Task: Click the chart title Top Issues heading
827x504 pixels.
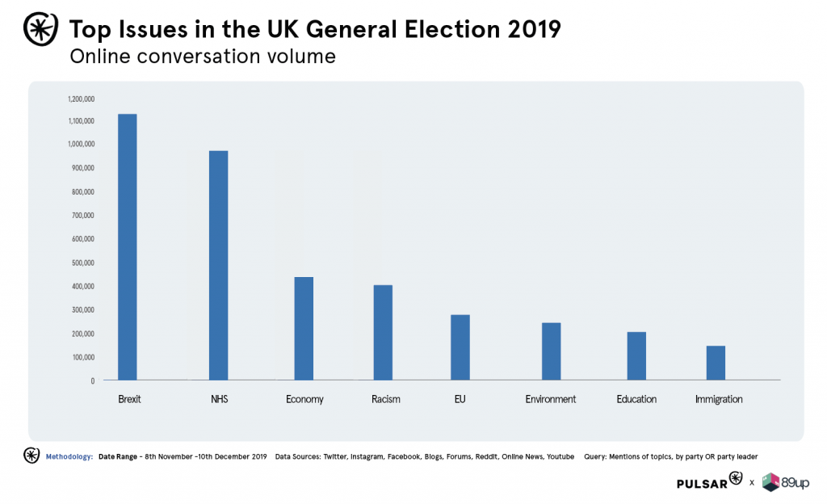Action: click(x=315, y=29)
